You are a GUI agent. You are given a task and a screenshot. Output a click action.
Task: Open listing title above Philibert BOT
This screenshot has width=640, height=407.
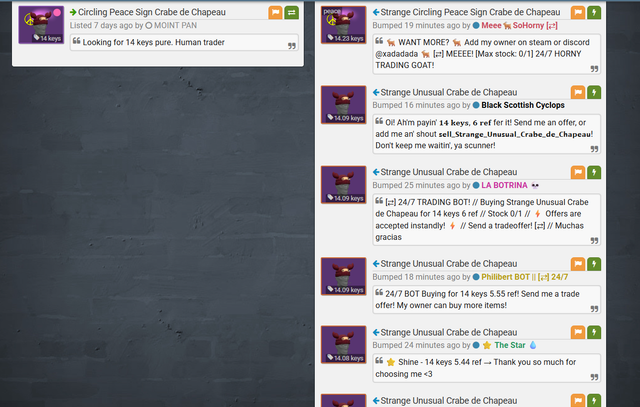click(449, 264)
